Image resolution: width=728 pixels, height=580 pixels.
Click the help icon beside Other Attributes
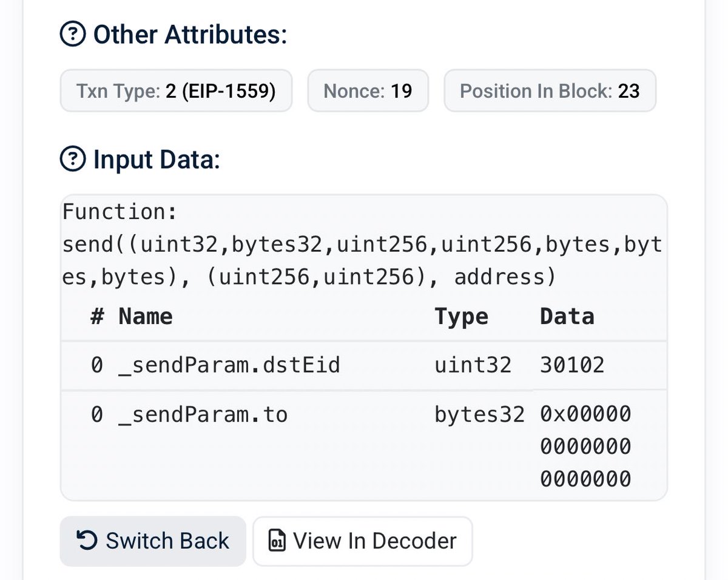click(x=73, y=35)
